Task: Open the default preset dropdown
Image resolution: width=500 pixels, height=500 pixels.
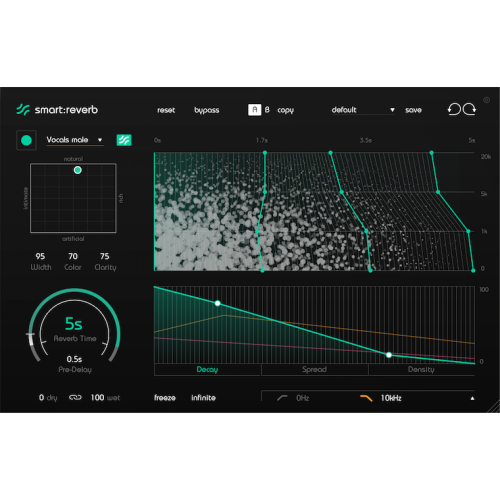Action: tap(363, 110)
